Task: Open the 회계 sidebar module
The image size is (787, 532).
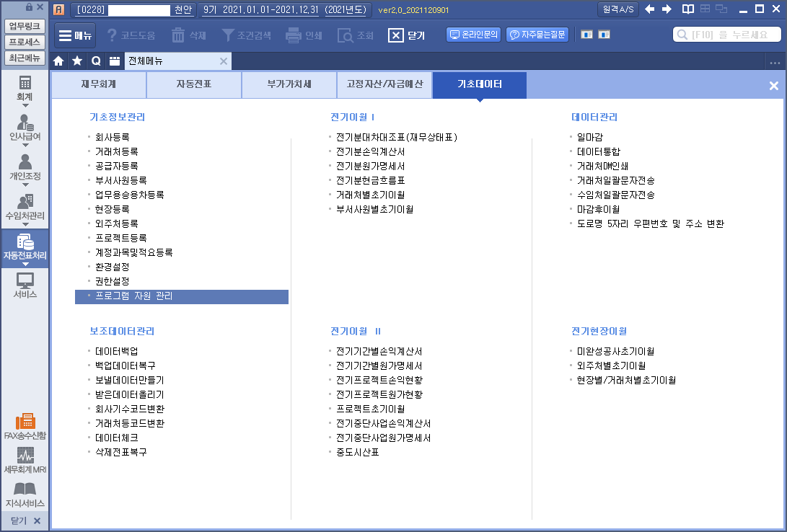Action: tap(25, 85)
